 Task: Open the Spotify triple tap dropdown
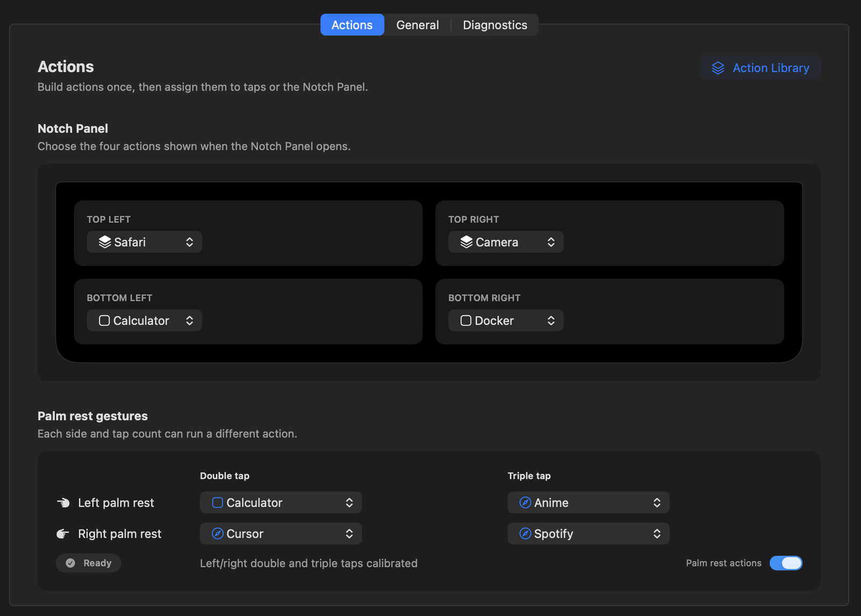[589, 534]
